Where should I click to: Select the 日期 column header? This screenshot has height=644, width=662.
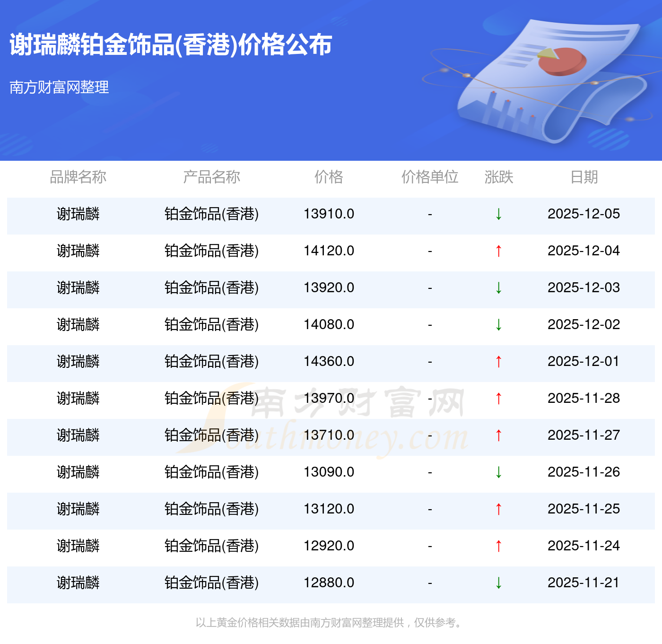tap(584, 177)
